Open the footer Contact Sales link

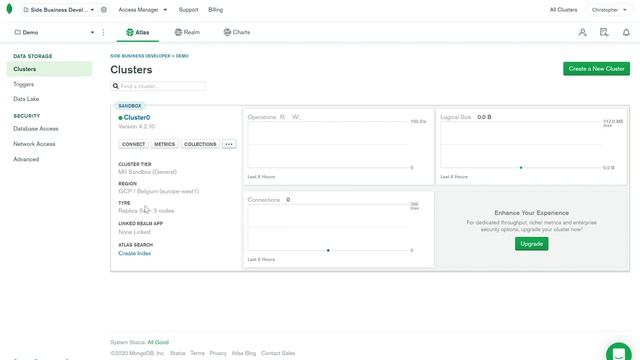pos(278,353)
